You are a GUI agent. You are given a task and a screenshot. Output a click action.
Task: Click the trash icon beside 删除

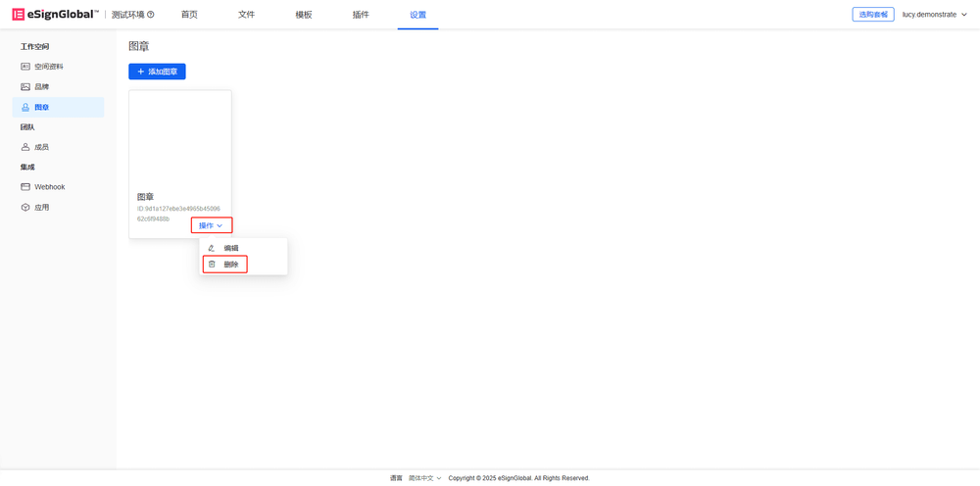pyautogui.click(x=212, y=265)
